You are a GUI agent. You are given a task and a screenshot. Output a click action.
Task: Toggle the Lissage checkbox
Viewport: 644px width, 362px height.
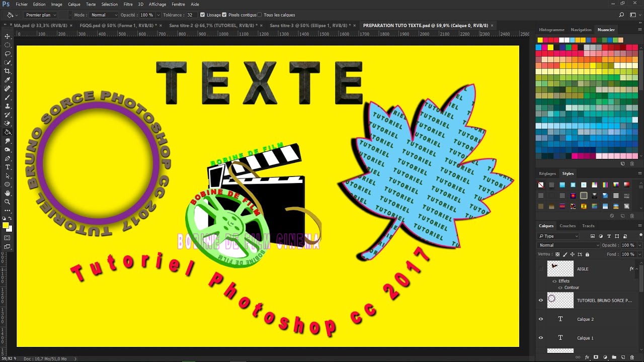[202, 15]
